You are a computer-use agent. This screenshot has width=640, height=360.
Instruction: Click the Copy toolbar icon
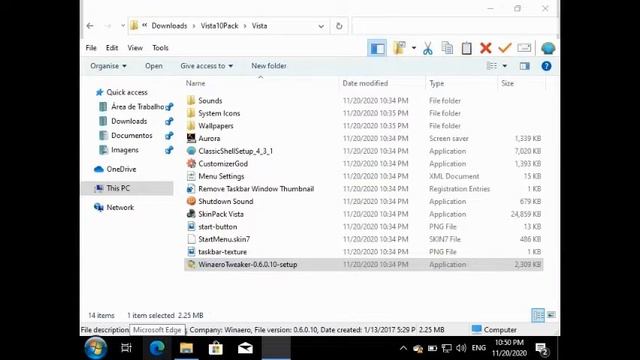coord(447,48)
